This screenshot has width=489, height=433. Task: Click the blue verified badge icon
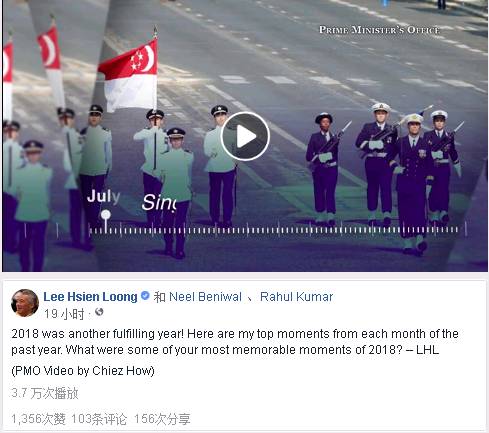coord(145,296)
